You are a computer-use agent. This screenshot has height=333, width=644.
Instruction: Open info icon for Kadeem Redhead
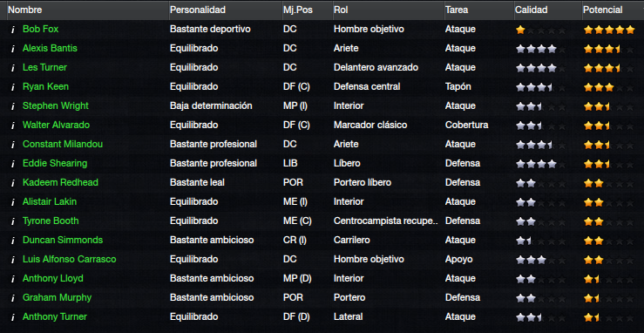pyautogui.click(x=13, y=183)
